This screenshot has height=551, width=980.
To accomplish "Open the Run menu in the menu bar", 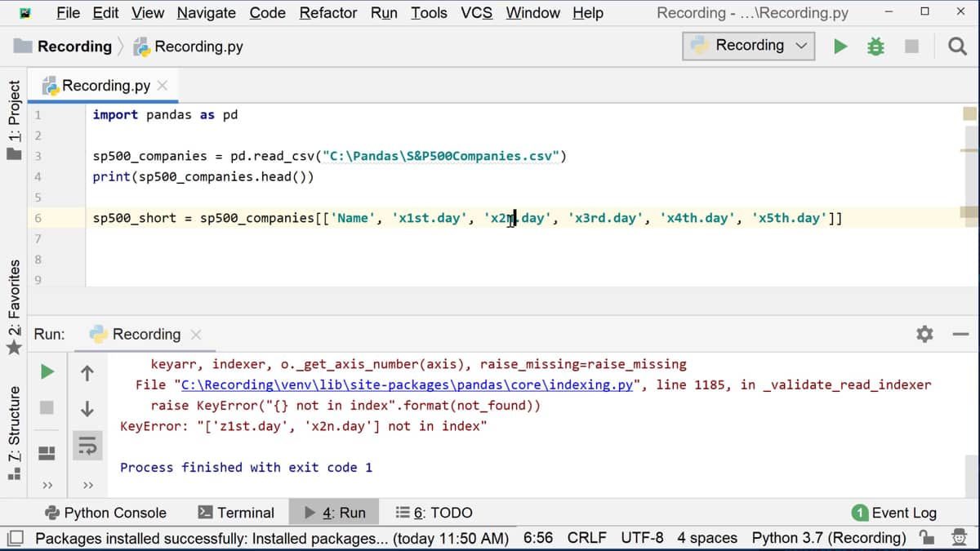I will [x=384, y=13].
